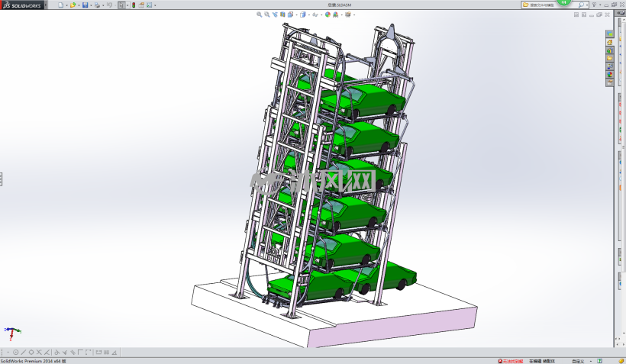Open the Display Style cube icon
626x364 pixels.
point(303,14)
